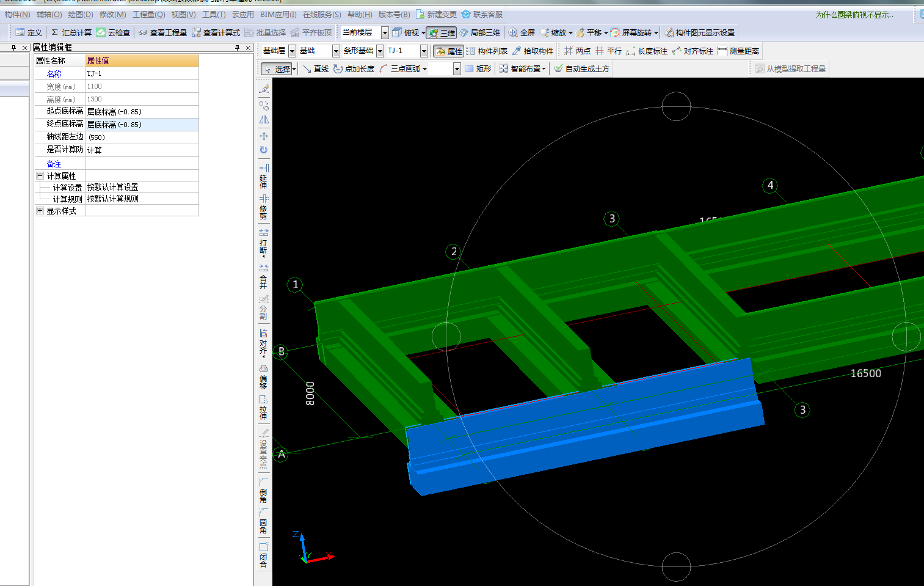Viewport: 924px width, 586px height.
Task: Click the Rotate tool icon
Action: [264, 150]
